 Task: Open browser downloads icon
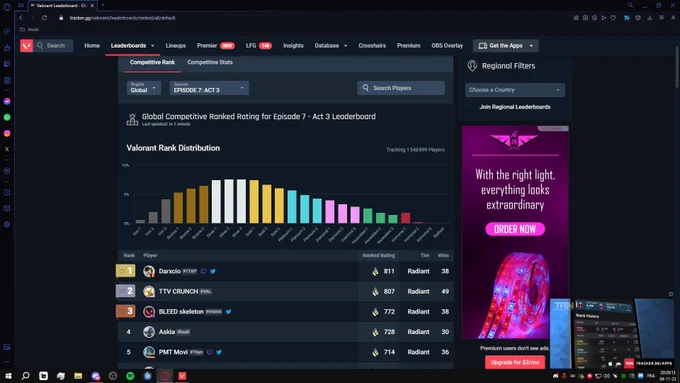click(649, 18)
